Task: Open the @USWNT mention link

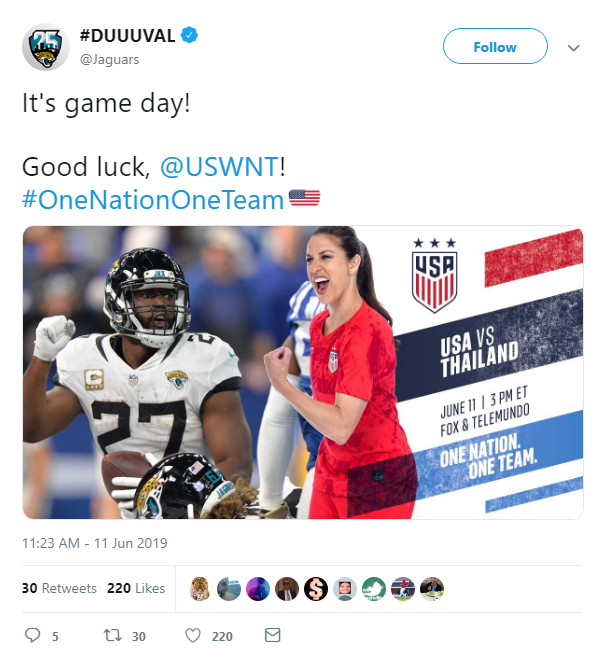Action: [220, 166]
